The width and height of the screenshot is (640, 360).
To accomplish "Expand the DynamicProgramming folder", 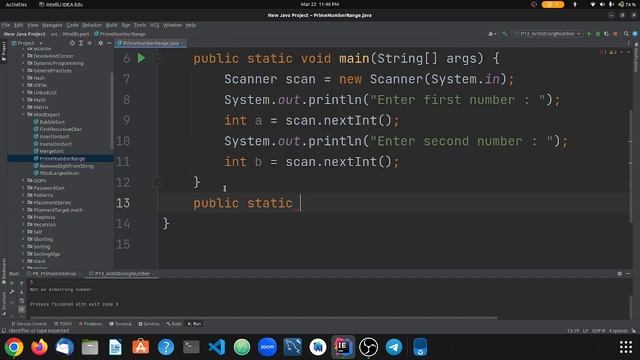I will (24, 63).
